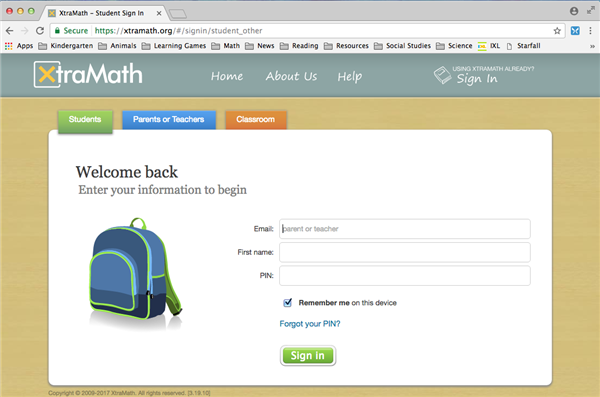
Task: Click the Email input field
Action: (404, 229)
